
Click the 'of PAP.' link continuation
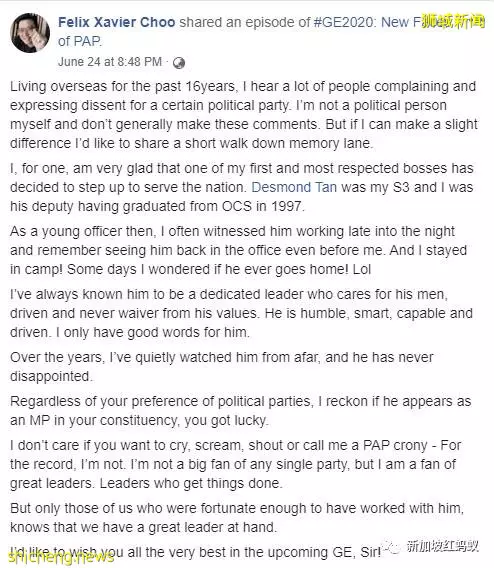pyautogui.click(x=80, y=41)
